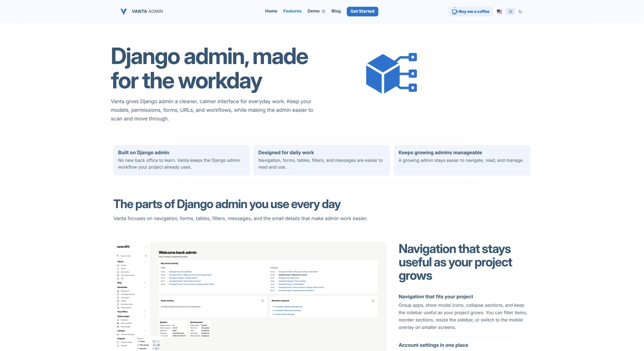Click the Vanta V logo icon

pos(124,12)
